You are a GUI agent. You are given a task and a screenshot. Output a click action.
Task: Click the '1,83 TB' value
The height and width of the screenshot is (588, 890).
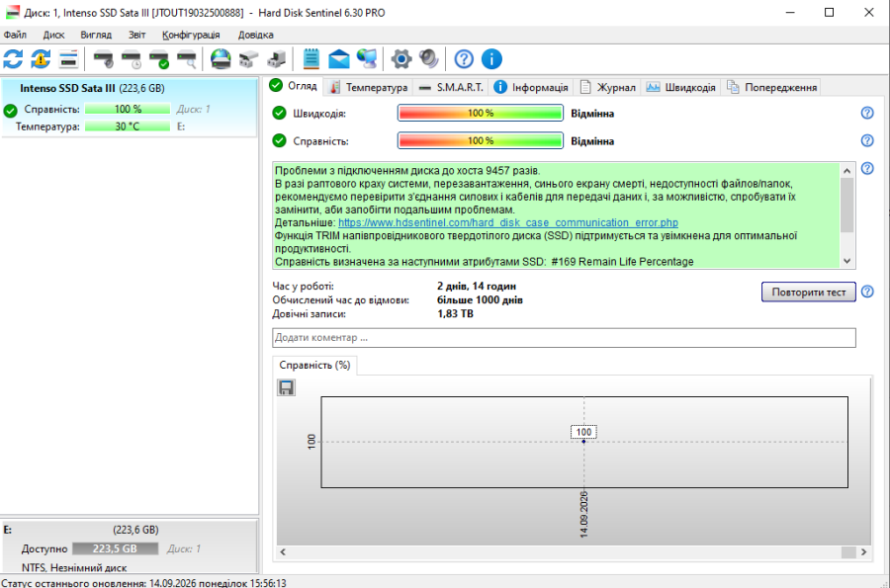tap(455, 313)
